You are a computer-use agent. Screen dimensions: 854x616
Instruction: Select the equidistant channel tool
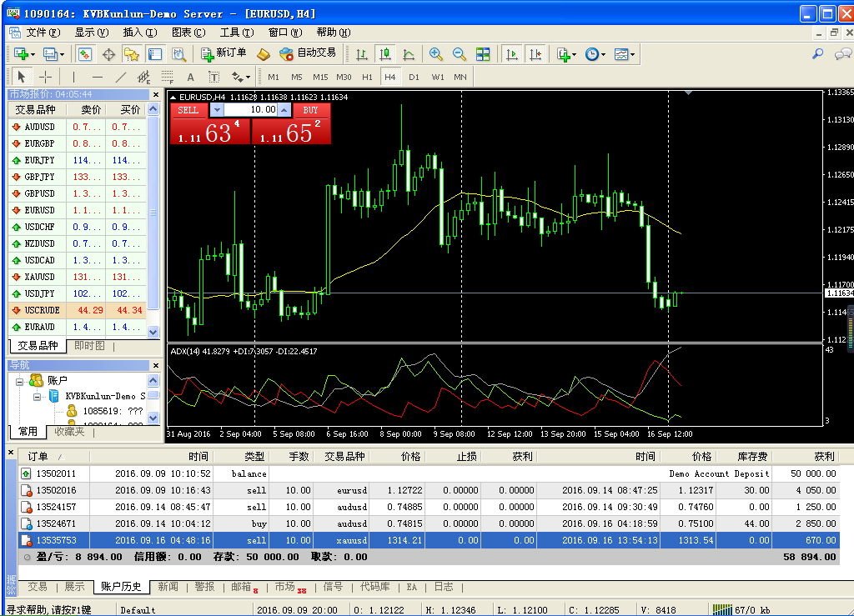click(x=143, y=77)
